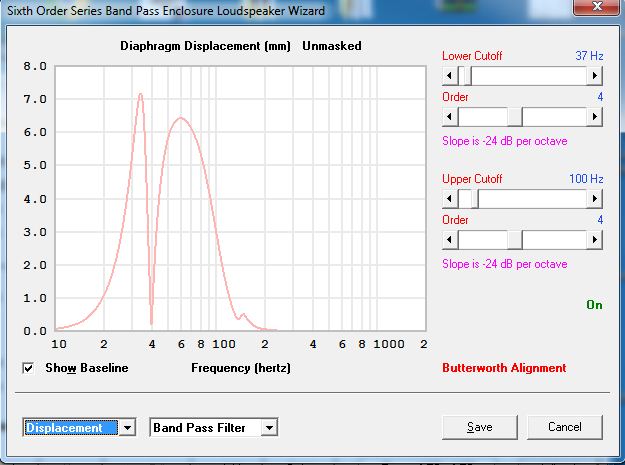625x465 pixels.
Task: Click the lower Slope is -24 dB text
Action: point(505,141)
